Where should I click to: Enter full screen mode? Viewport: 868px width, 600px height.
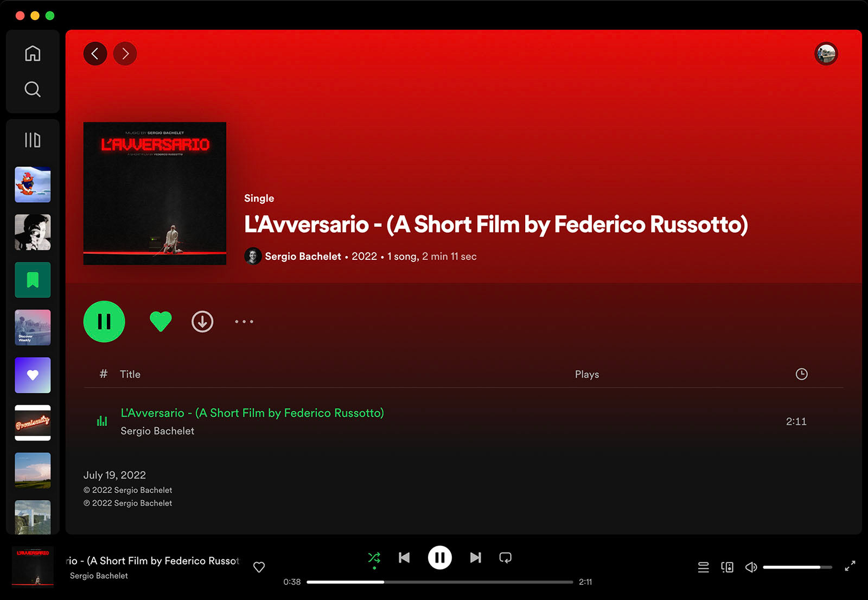click(850, 566)
